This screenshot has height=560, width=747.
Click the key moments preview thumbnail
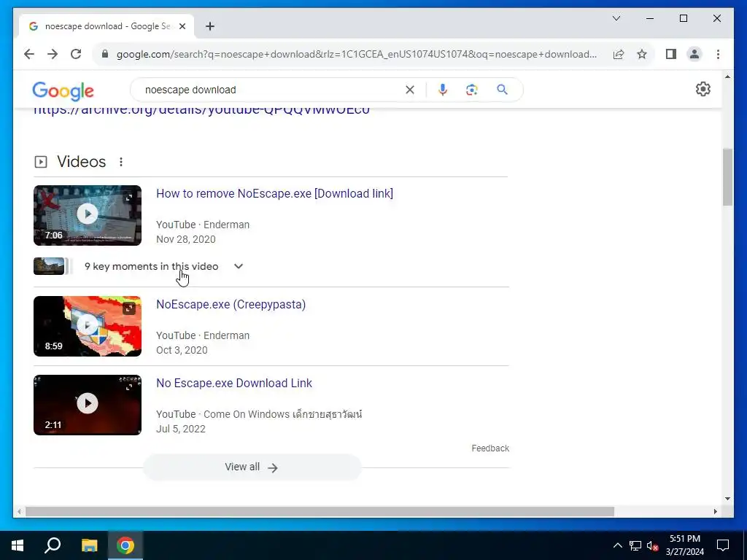coord(49,266)
